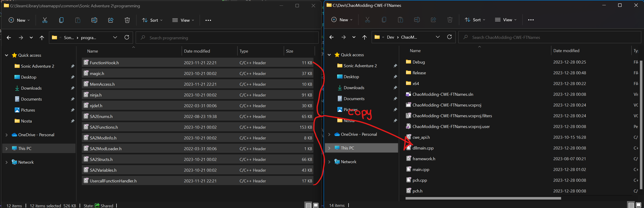
Task: Click Dev breadcrumb in ChaoModding address bar
Action: 390,37
